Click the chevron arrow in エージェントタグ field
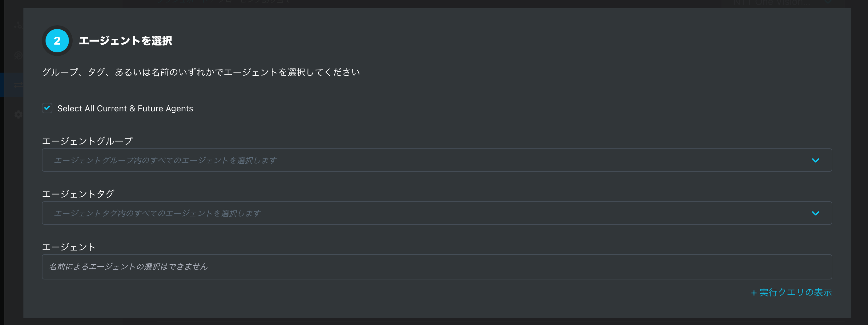The width and height of the screenshot is (868, 325). click(x=815, y=213)
